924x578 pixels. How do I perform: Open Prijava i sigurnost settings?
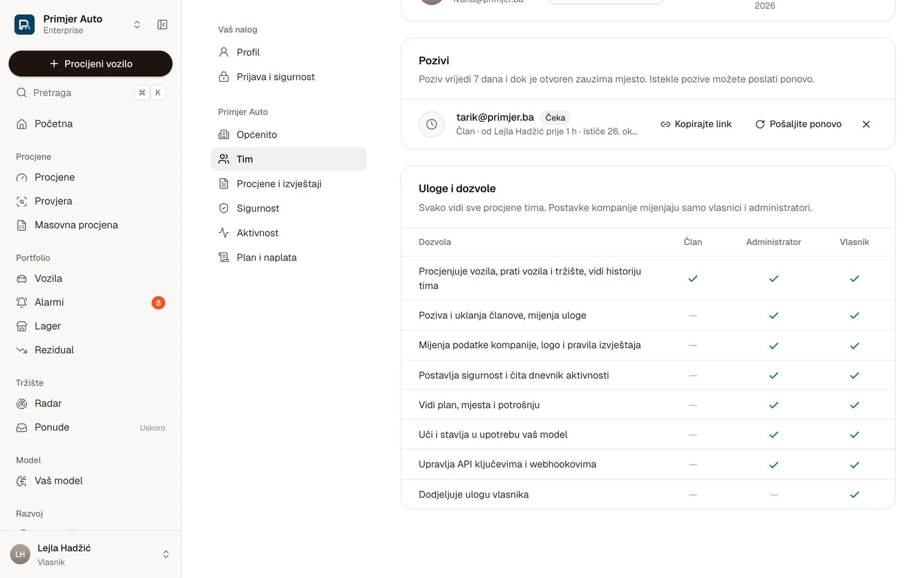[x=289, y=77]
